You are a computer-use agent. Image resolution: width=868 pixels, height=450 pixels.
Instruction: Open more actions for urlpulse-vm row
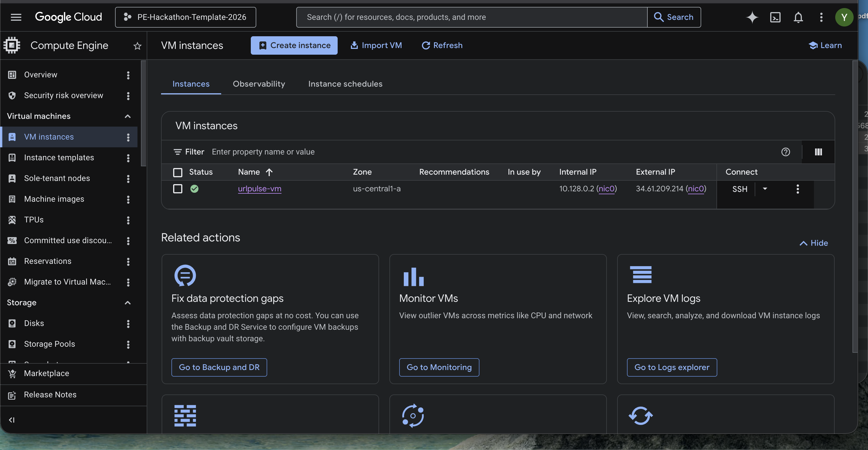click(797, 189)
